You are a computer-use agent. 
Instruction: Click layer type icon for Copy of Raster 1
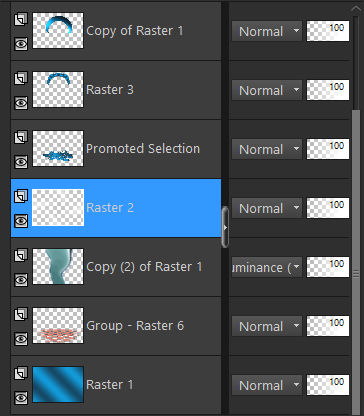click(x=21, y=20)
